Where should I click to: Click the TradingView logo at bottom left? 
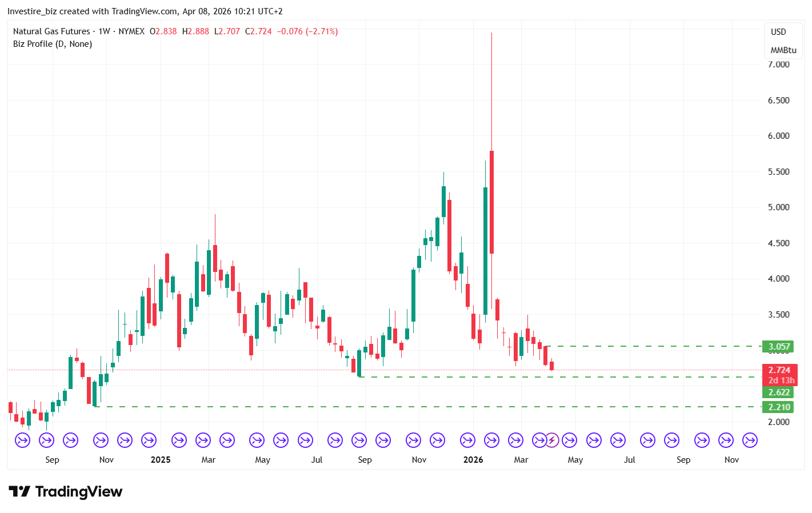[66, 492]
